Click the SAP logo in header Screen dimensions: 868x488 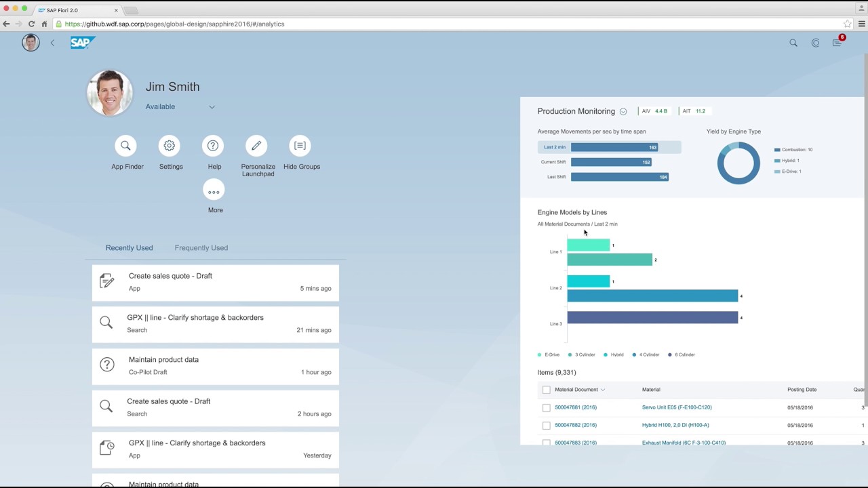(x=83, y=43)
